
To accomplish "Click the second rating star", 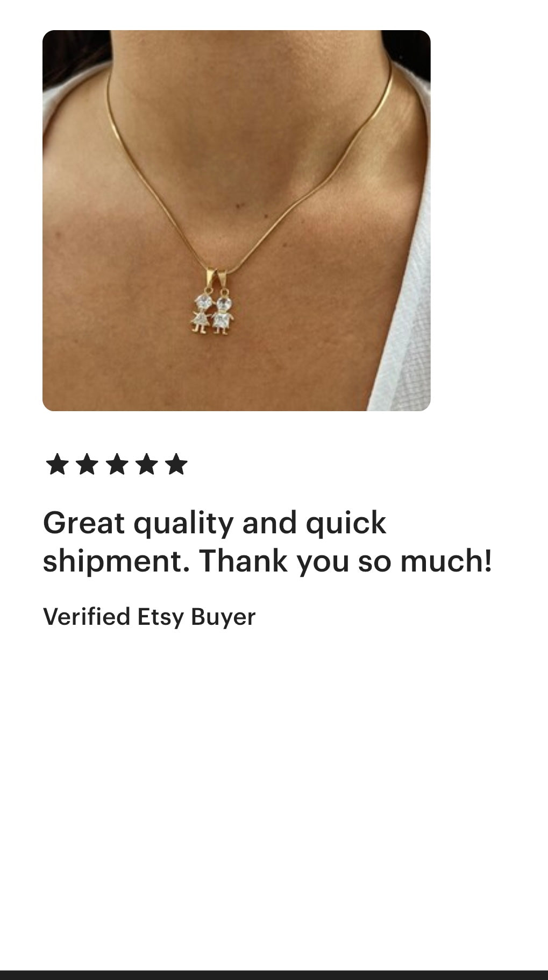I will pos(87,464).
